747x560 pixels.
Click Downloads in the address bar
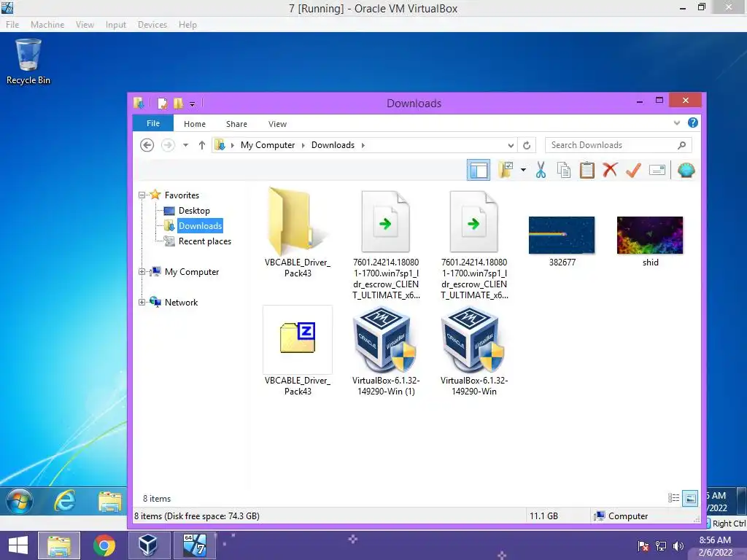click(333, 145)
